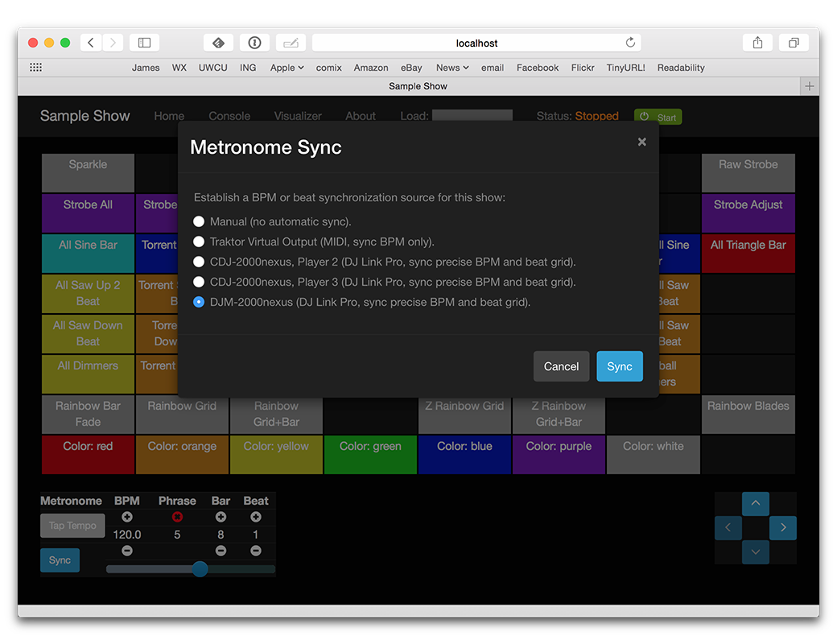Open the News bookmarks dropdown
This screenshot has width=837, height=644.
pos(452,68)
